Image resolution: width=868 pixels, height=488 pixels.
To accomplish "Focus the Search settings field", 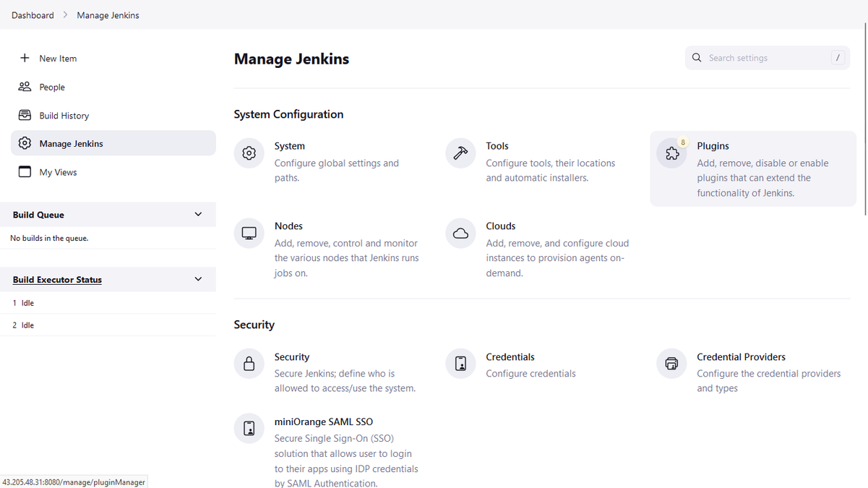I will (768, 58).
